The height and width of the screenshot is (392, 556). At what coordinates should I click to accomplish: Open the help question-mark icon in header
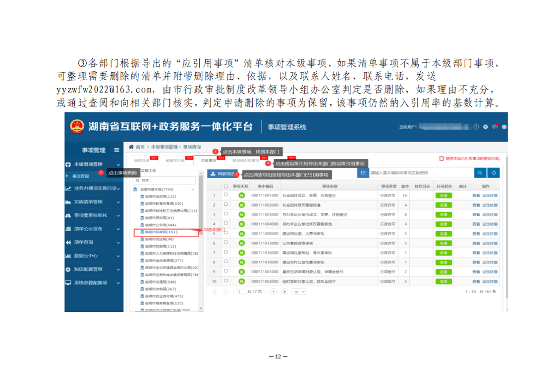point(476,127)
